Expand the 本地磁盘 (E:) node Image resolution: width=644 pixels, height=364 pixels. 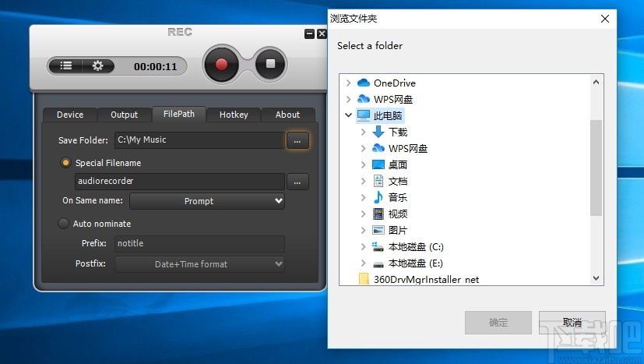tap(363, 263)
